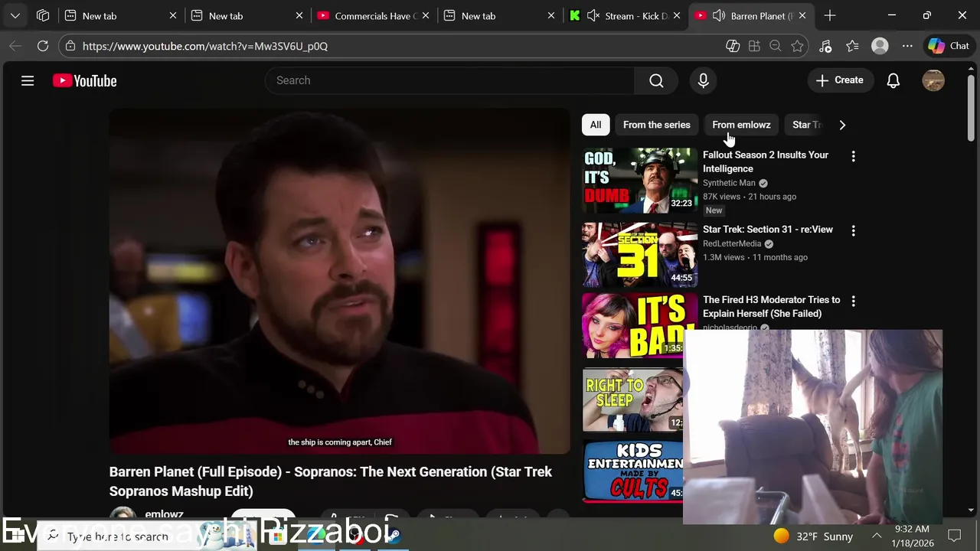Open the Favorites hub toolbar icon
This screenshot has height=551, width=980.
tap(852, 46)
